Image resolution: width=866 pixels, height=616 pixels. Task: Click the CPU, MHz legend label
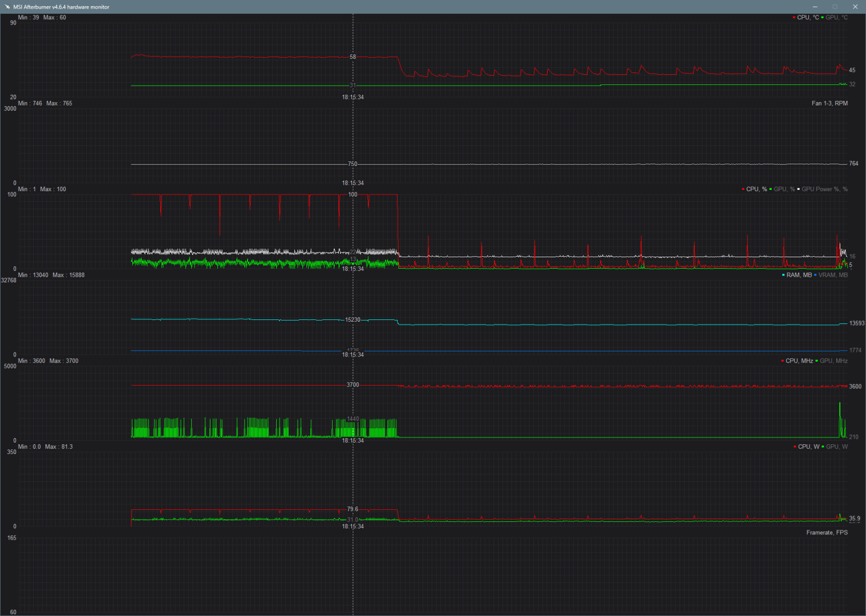[x=799, y=361]
